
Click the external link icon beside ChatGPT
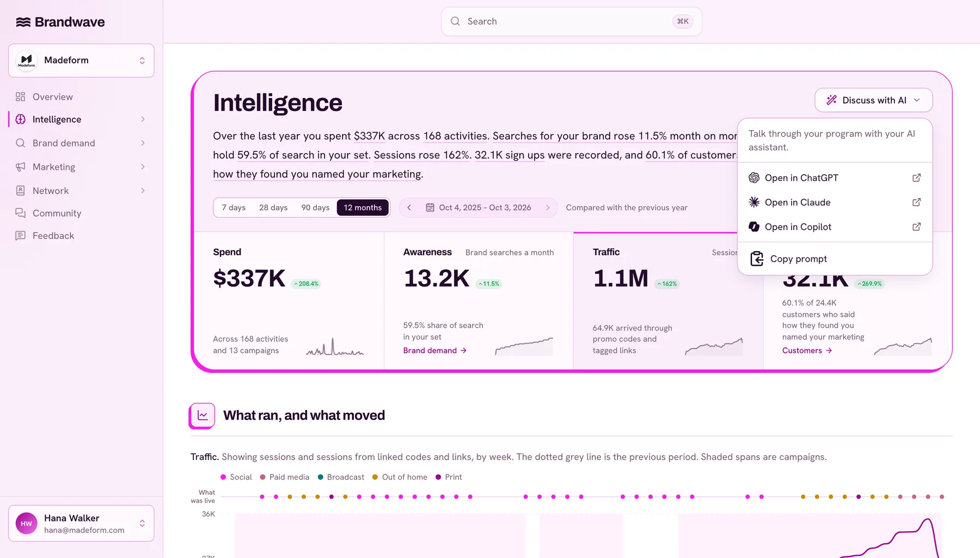pos(916,178)
